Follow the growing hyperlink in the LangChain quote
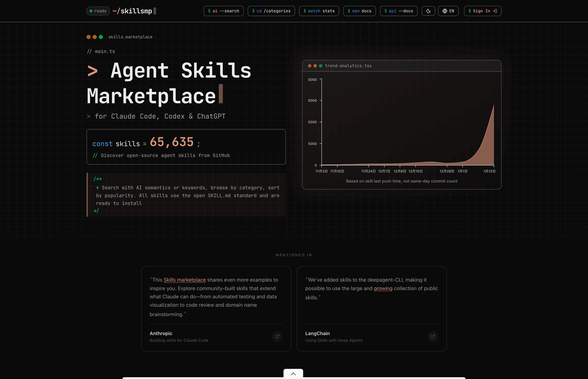 click(383, 288)
